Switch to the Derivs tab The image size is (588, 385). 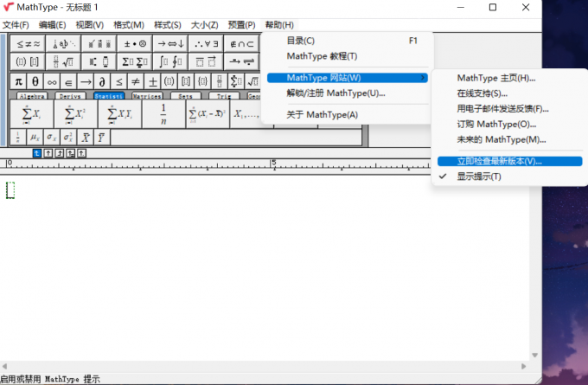pyautogui.click(x=70, y=96)
